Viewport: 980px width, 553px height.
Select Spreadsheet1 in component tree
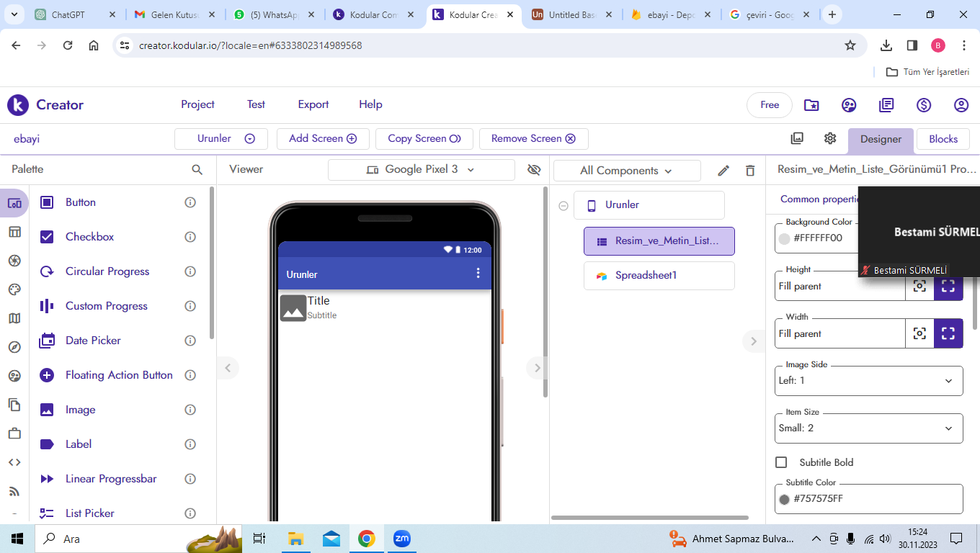pos(659,276)
